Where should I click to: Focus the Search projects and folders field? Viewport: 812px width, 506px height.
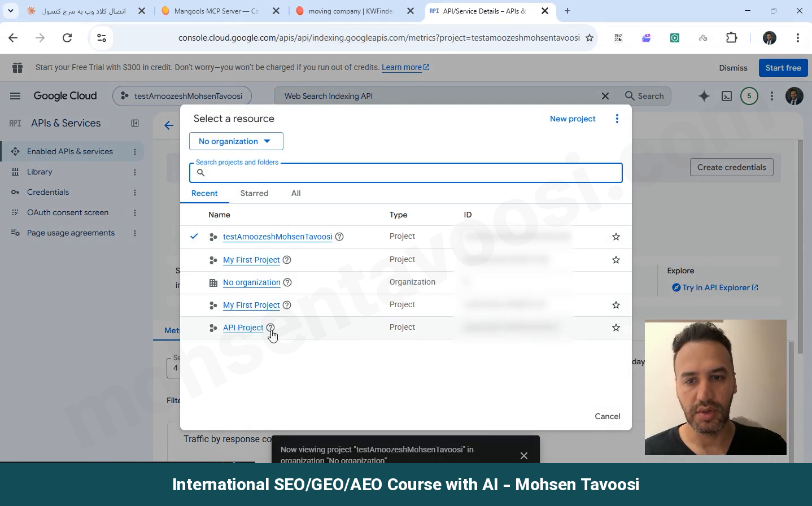tap(406, 173)
